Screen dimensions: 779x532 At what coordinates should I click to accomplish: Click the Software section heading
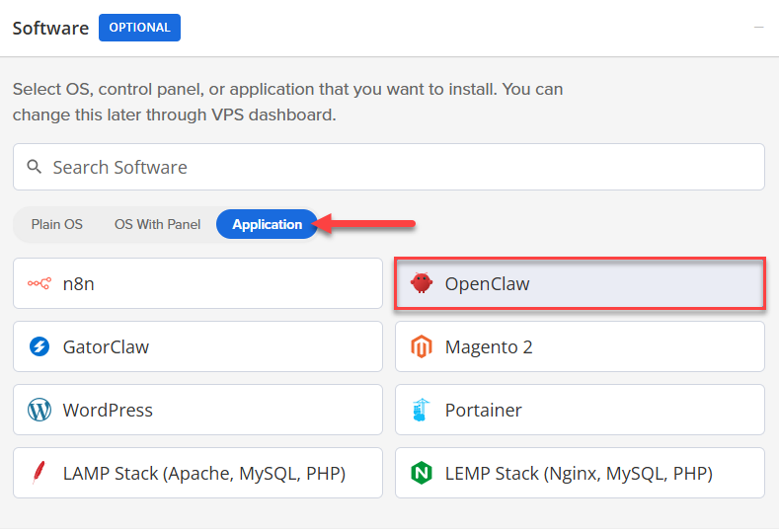click(50, 28)
